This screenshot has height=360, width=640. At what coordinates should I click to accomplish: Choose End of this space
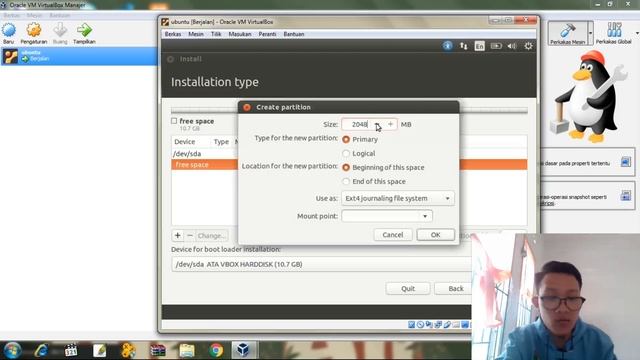(346, 181)
